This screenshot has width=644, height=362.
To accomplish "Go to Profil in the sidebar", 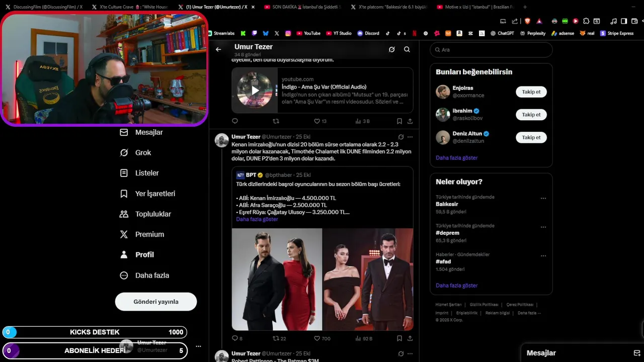I will pyautogui.click(x=136, y=254).
